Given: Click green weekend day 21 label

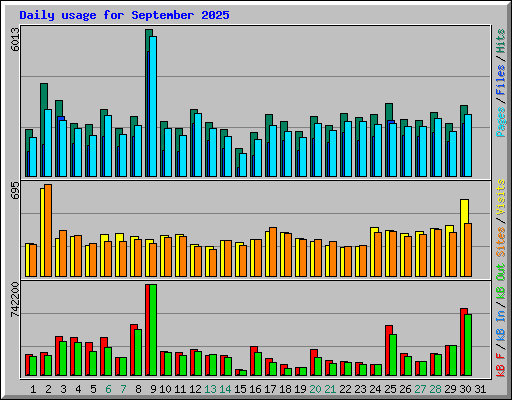Looking at the screenshot, I should pyautogui.click(x=330, y=389).
